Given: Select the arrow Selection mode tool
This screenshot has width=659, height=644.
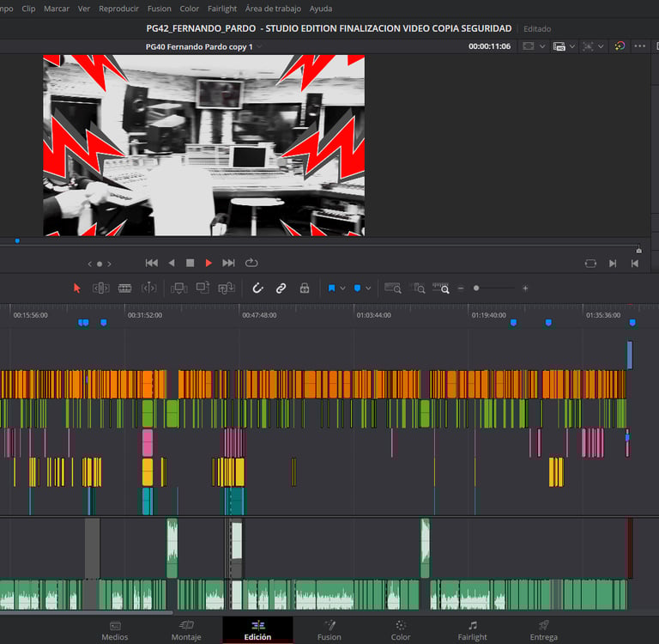Looking at the screenshot, I should [76, 289].
